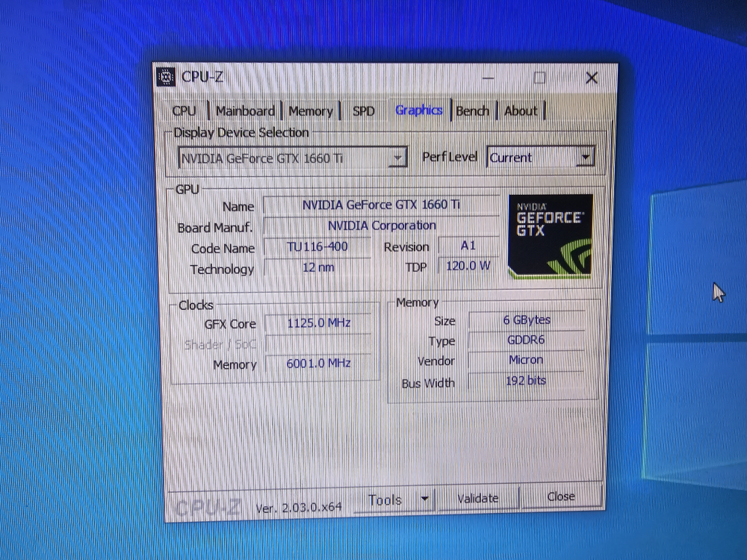
Task: Click the 'A1' revision value
Action: (x=468, y=246)
